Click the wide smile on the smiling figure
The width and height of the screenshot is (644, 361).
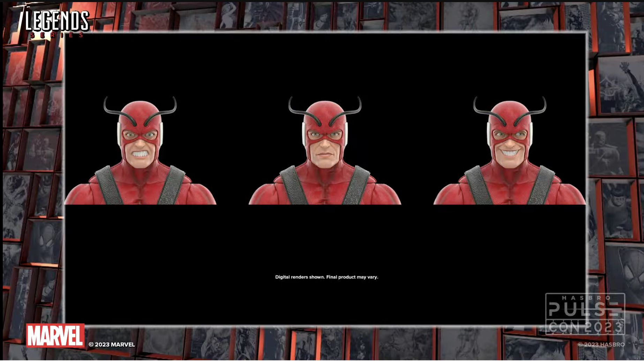pos(510,153)
